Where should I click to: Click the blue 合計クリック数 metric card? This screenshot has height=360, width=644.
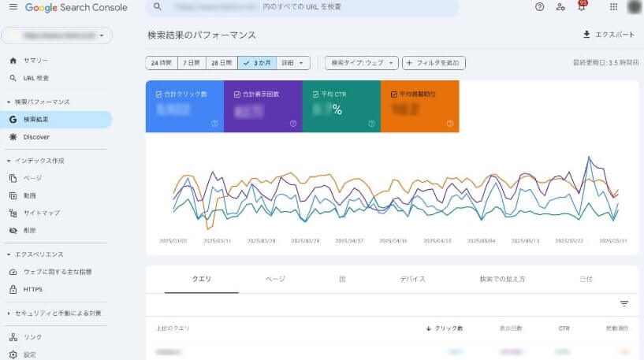(x=184, y=106)
